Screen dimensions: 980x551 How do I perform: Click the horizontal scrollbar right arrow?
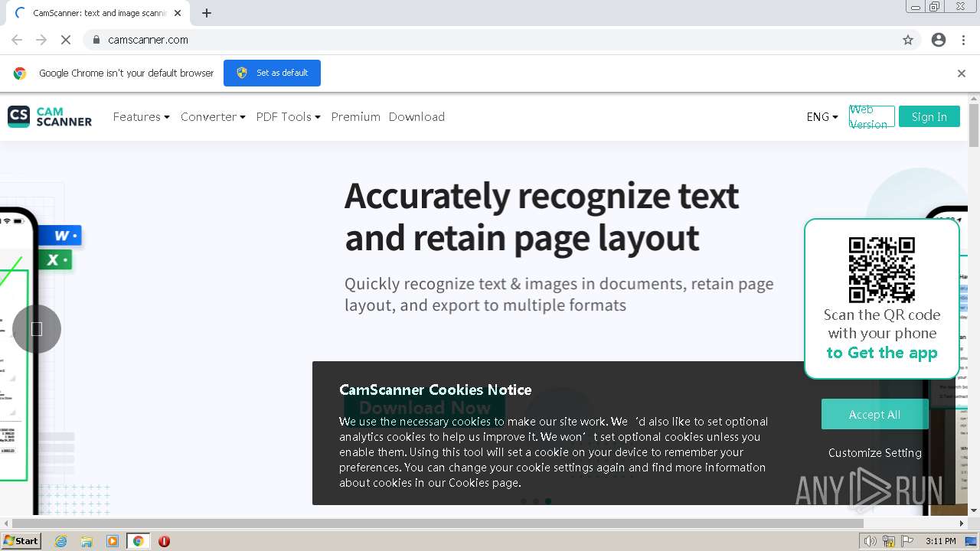[x=962, y=523]
